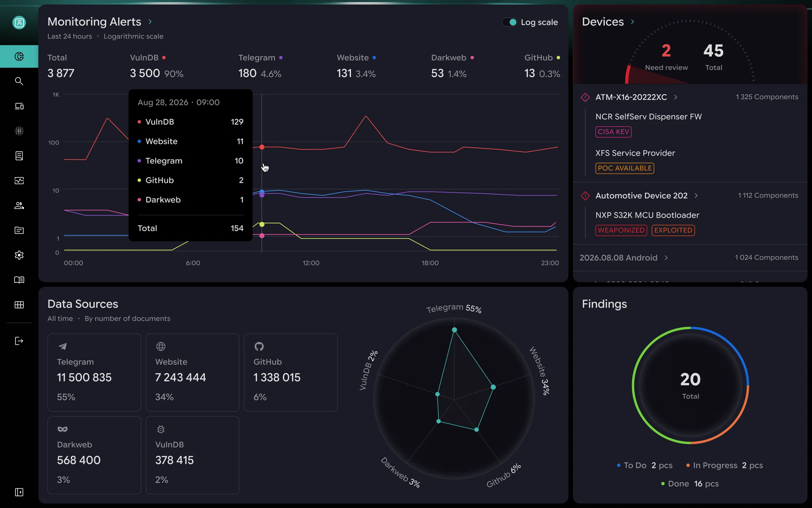Toggle the VulnDB series legend
The image size is (812, 508).
(x=148, y=58)
